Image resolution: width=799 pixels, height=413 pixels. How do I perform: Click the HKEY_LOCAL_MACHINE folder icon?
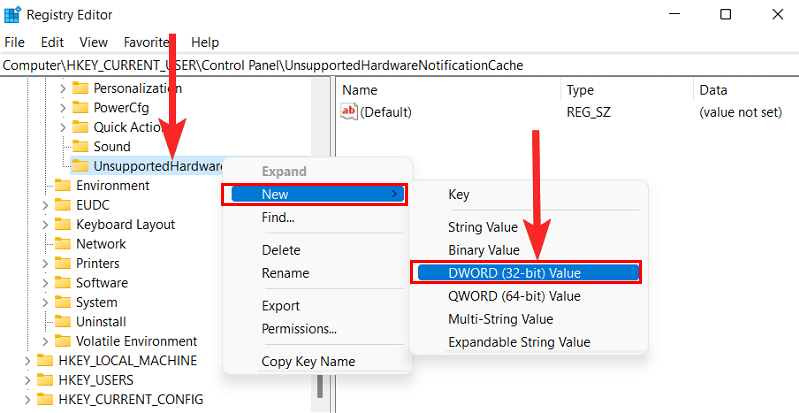[x=45, y=361]
